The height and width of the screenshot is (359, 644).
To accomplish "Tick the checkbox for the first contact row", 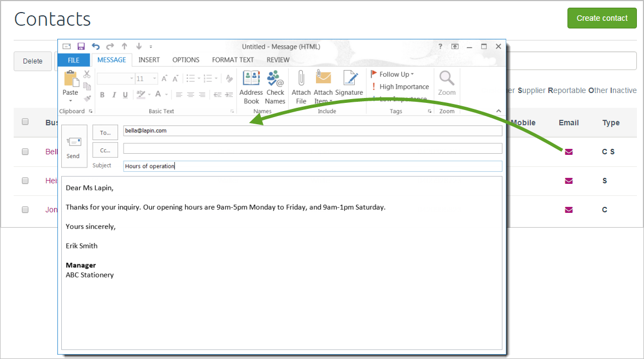I will [25, 152].
